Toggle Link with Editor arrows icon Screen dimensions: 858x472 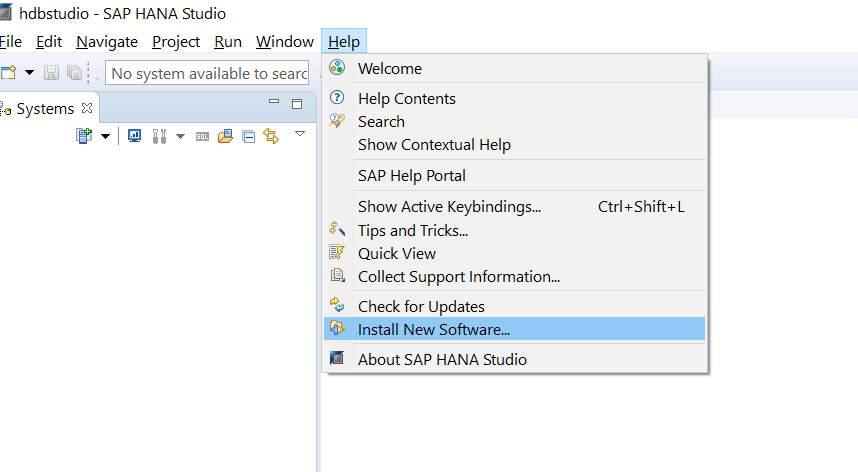270,136
